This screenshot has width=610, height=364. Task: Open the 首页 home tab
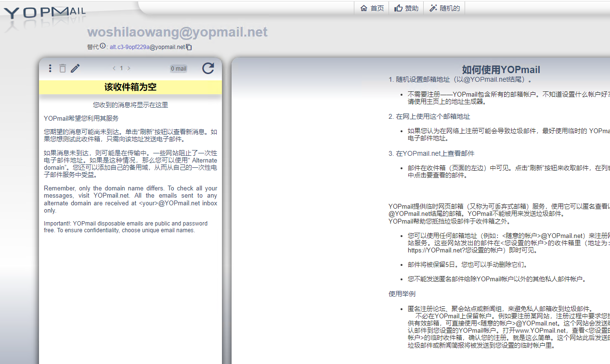pos(372,8)
